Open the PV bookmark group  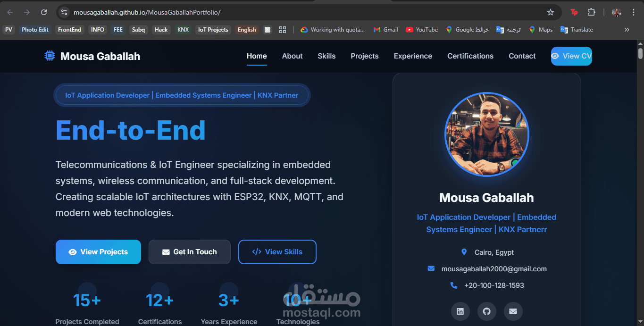pos(8,30)
